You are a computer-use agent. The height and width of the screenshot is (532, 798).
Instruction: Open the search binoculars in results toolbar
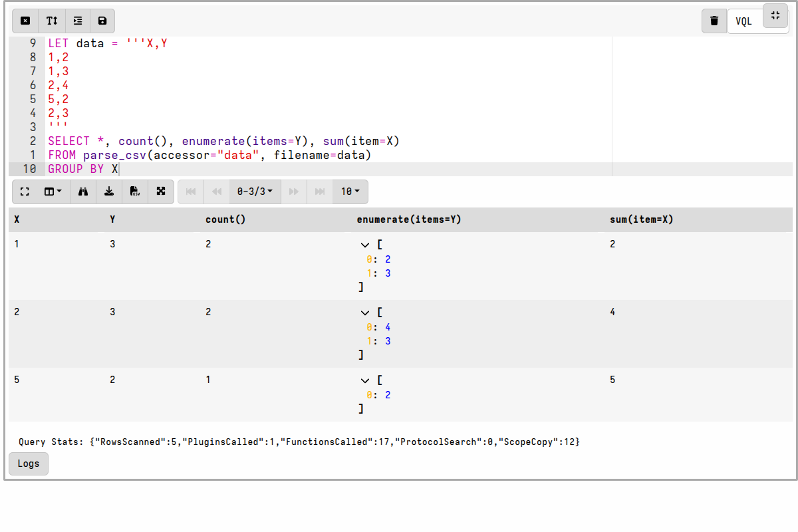(x=82, y=192)
